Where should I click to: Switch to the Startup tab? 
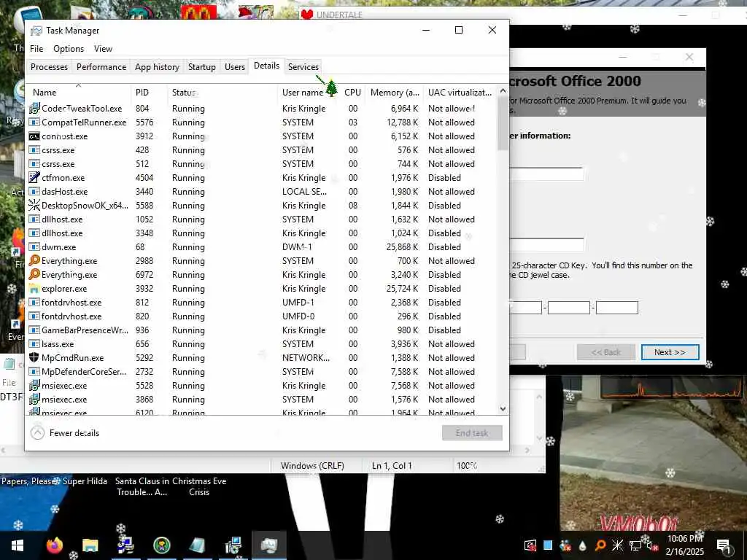click(x=201, y=66)
